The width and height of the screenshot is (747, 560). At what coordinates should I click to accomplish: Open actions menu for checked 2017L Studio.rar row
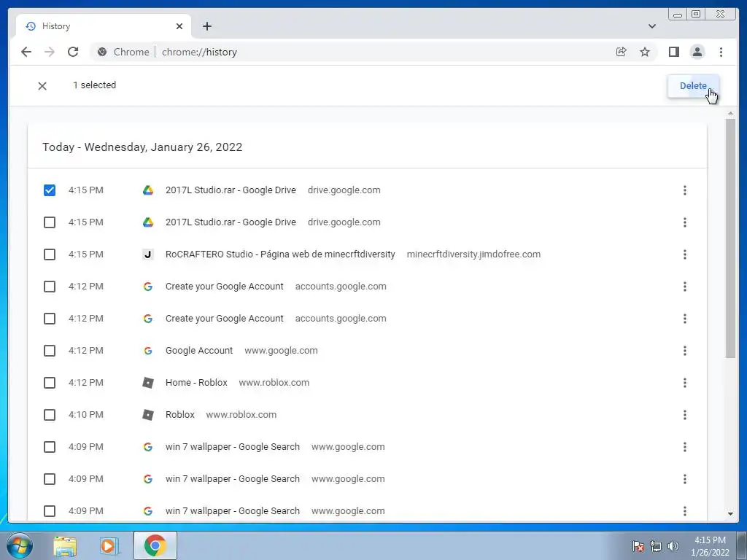coord(684,190)
